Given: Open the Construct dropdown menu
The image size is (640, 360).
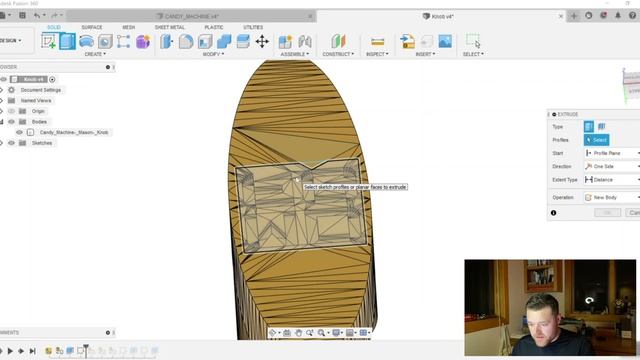Looking at the screenshot, I should pyautogui.click(x=338, y=54).
